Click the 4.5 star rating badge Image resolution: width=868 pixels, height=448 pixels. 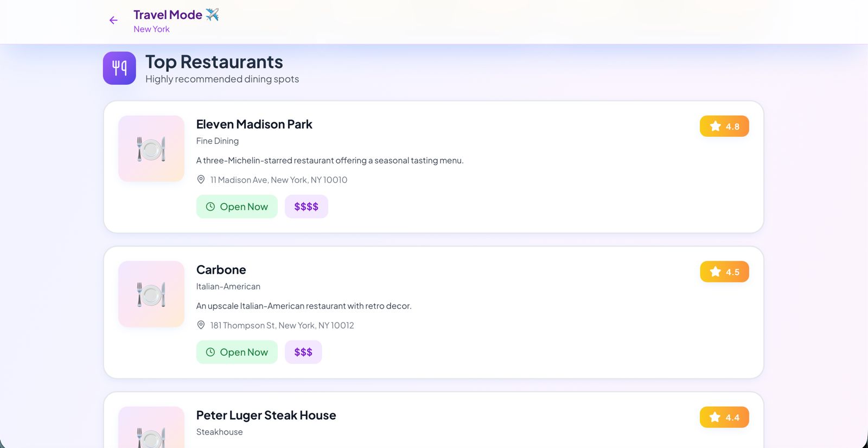724,272
